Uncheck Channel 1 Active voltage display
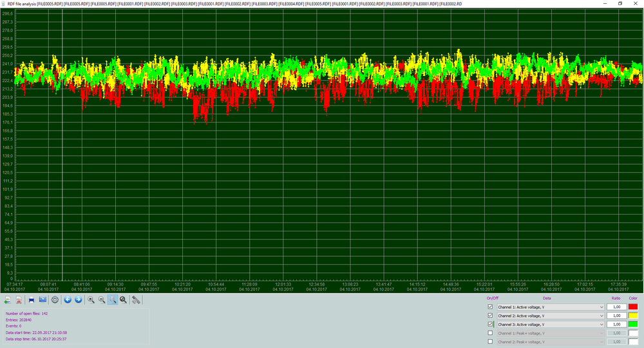Viewport: 644px width, 348px height. tap(490, 307)
